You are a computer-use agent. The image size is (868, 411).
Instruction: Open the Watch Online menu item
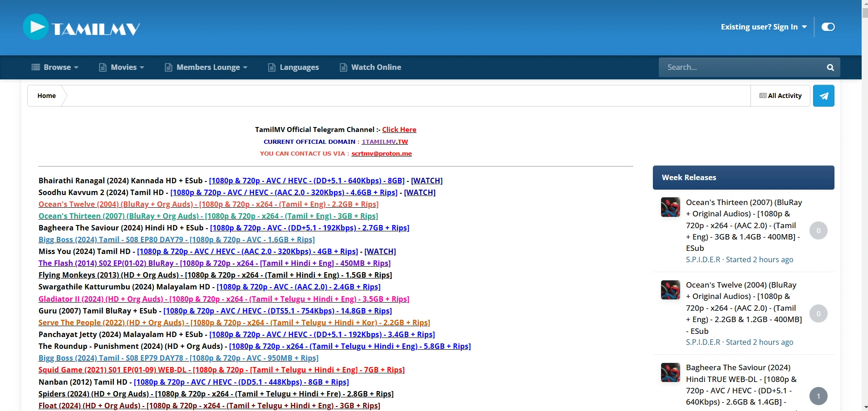pyautogui.click(x=370, y=67)
